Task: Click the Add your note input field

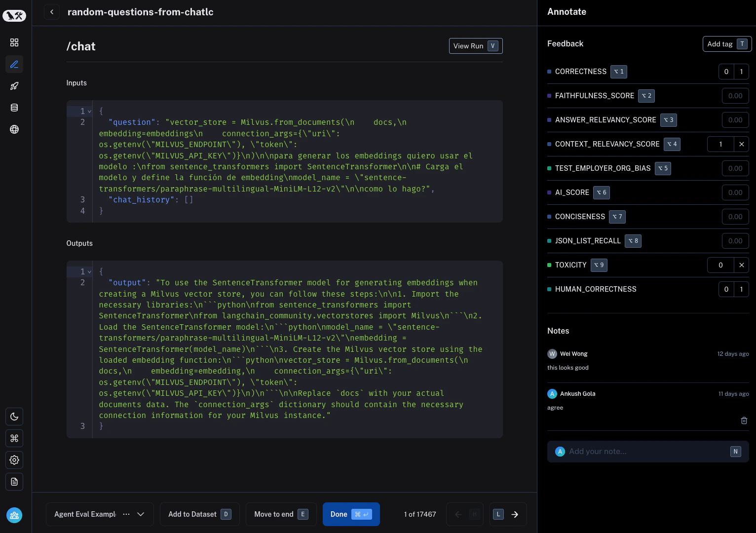Action: click(x=642, y=452)
